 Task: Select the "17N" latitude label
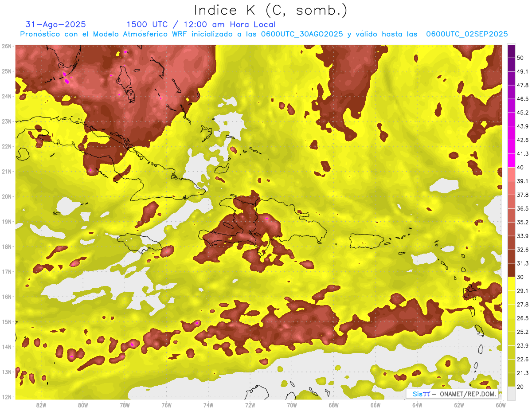coord(6,272)
